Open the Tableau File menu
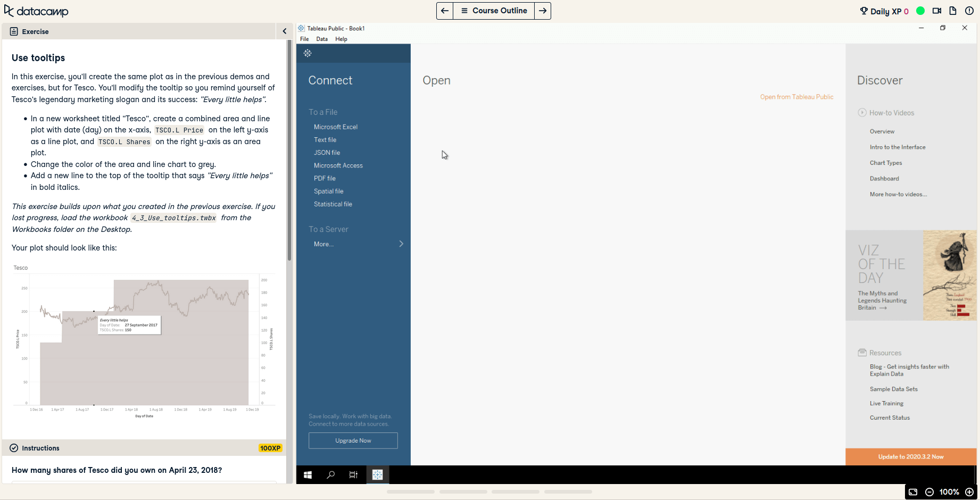 (x=304, y=39)
